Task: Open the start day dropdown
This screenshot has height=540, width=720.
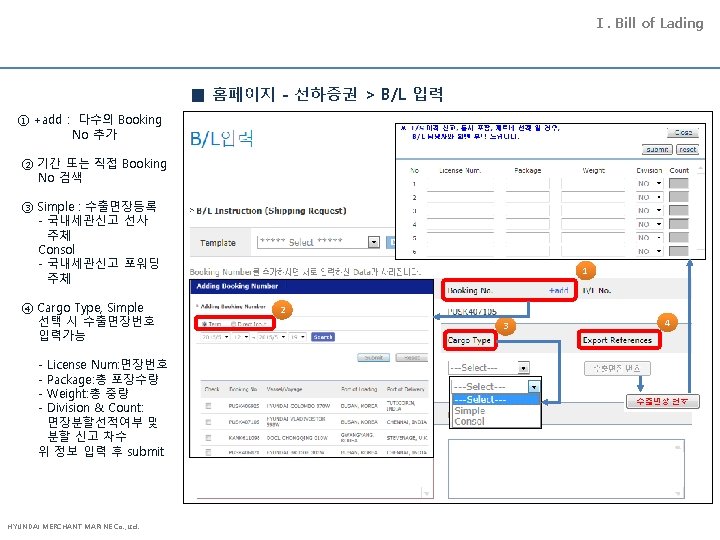Action: [241, 337]
